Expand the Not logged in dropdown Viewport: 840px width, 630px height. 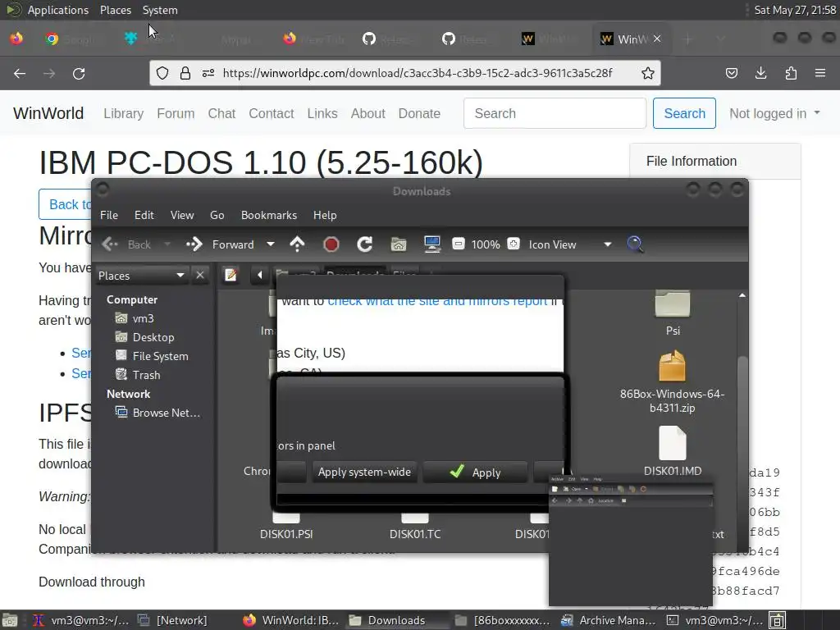[774, 113]
